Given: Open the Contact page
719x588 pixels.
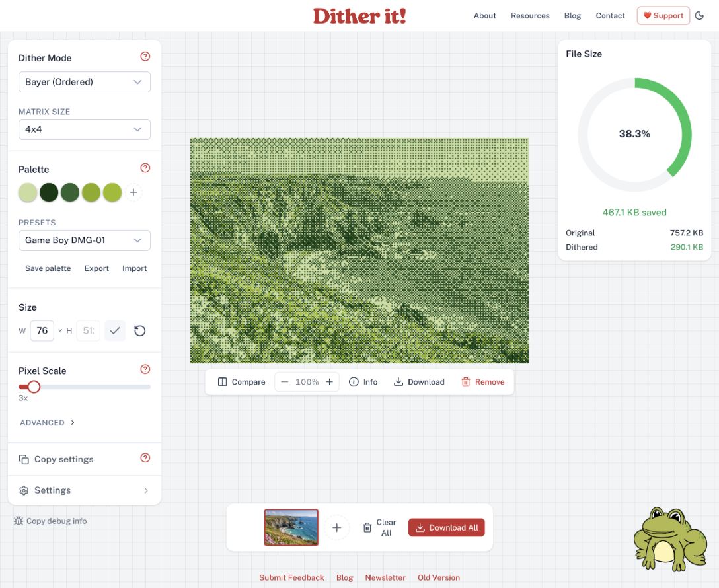Looking at the screenshot, I should (611, 16).
